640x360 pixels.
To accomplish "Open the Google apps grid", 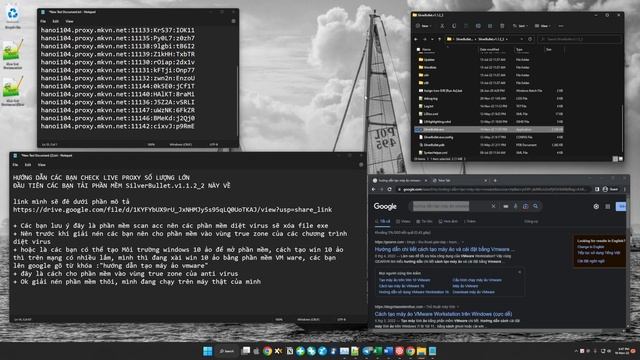I will 608,207.
